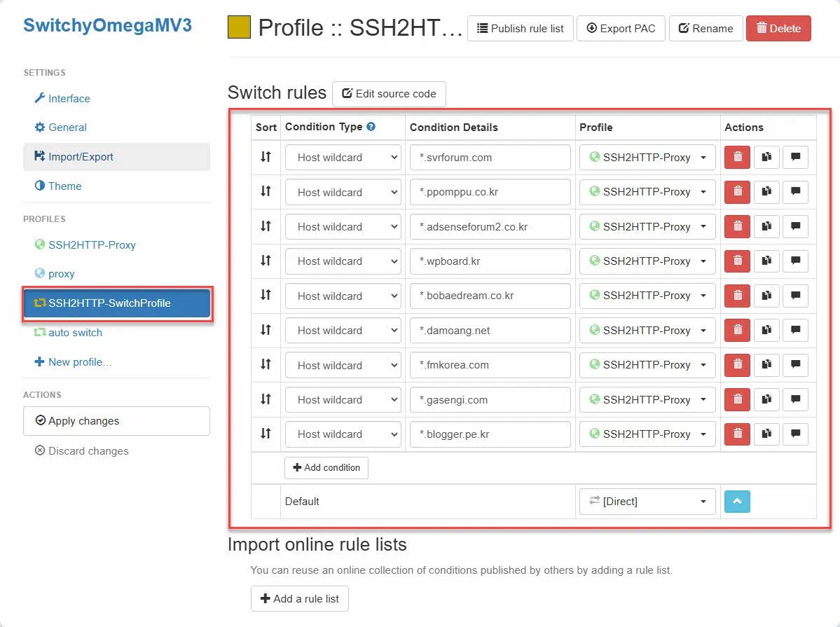Duplicate the *.wpboard.kr rule
The image size is (840, 627).
(766, 261)
